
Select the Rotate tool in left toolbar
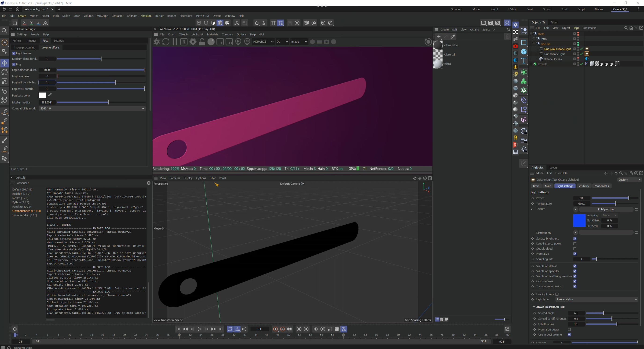pos(4,72)
